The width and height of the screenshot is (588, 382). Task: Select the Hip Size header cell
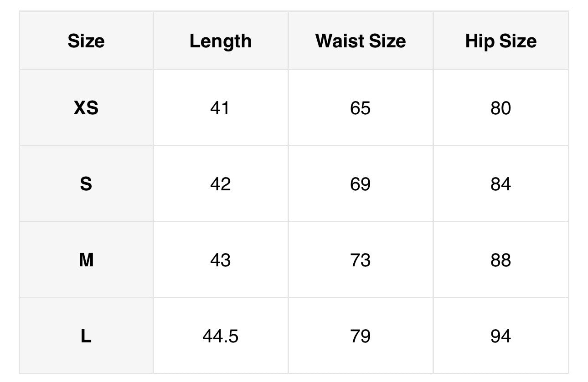pos(501,41)
